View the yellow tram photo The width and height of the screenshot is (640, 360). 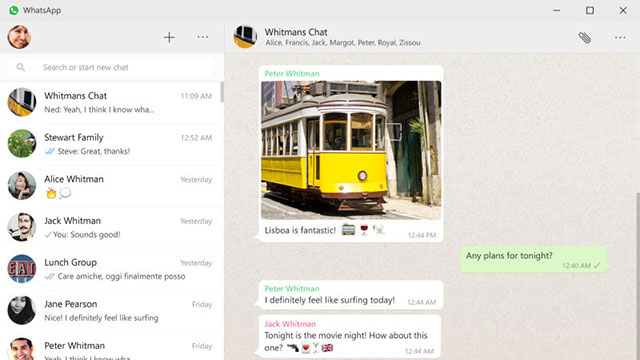[x=351, y=150]
